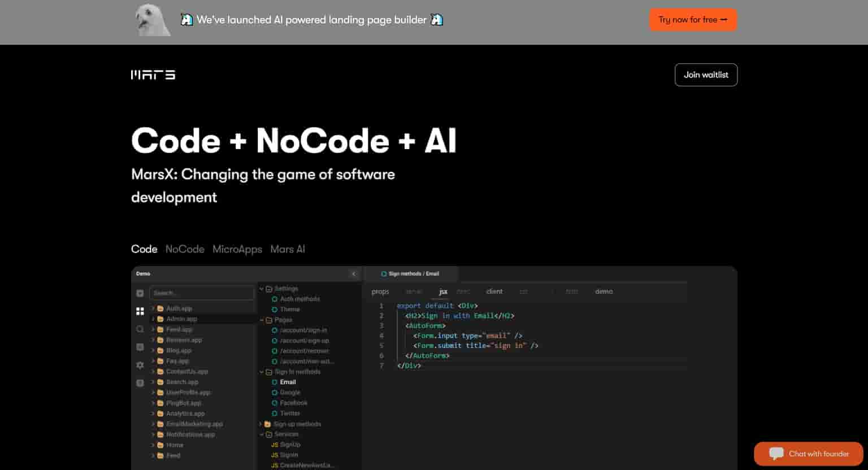This screenshot has width=868, height=470.
Task: Expand the Sign-up methods node
Action: (x=261, y=424)
